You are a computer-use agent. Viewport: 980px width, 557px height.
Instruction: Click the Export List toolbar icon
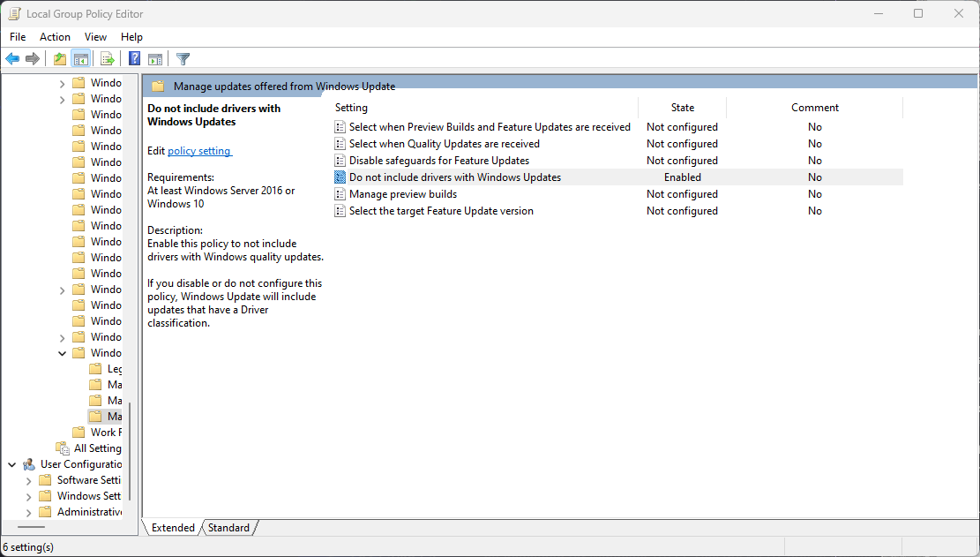[x=107, y=59]
